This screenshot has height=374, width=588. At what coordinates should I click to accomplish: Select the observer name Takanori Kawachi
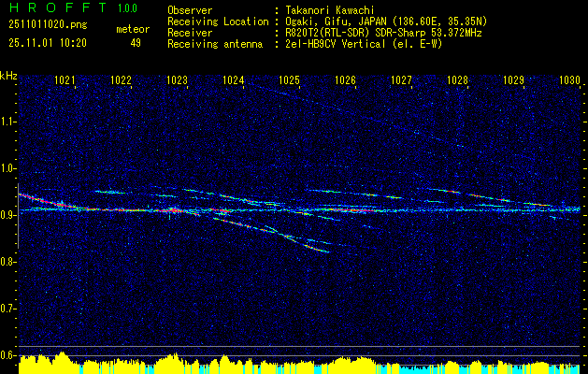click(330, 10)
